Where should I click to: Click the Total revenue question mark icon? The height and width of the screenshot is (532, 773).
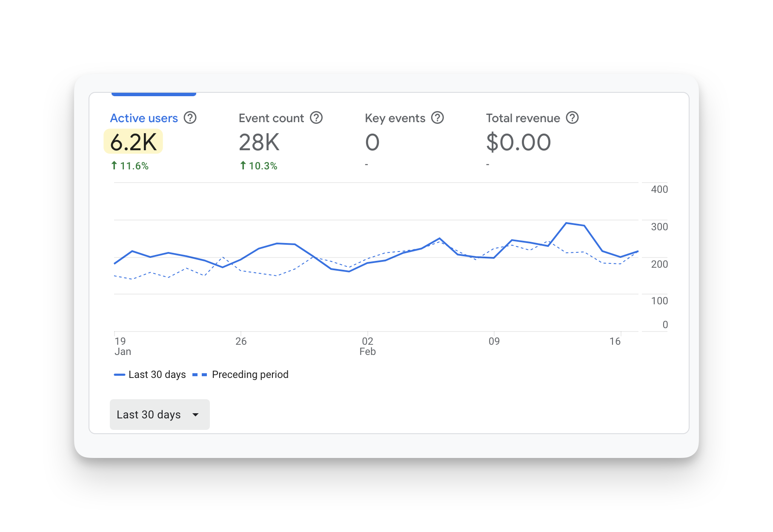572,118
